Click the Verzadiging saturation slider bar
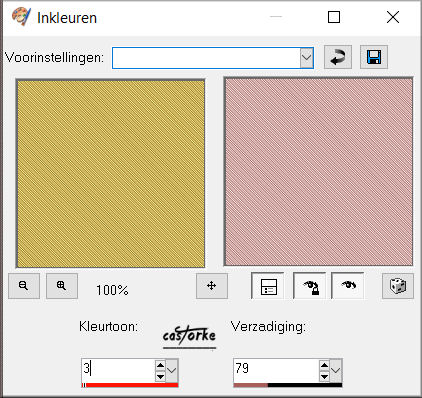 click(288, 385)
